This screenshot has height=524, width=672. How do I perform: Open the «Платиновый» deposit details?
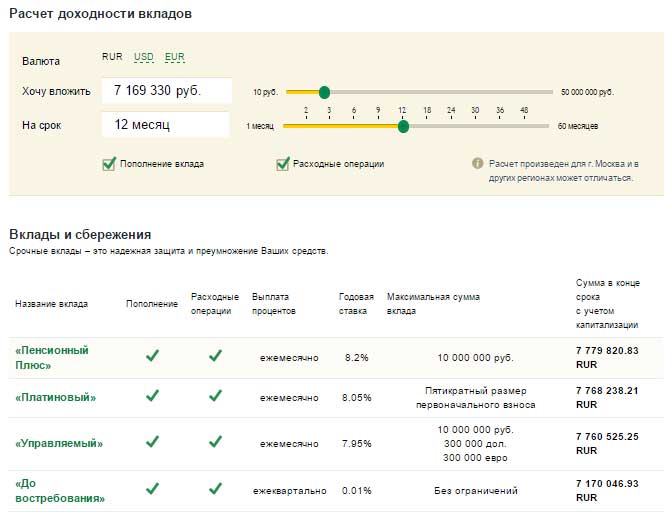(56, 397)
